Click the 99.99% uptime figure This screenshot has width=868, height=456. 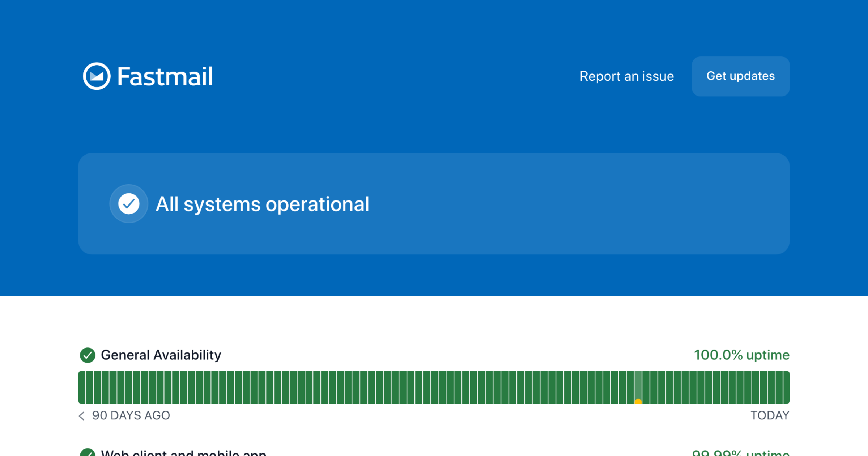tap(740, 453)
